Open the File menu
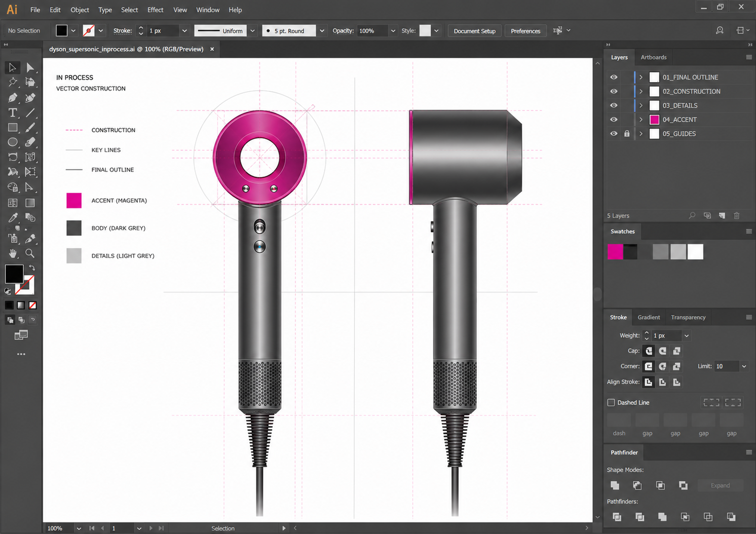Screen dimensions: 756x534 point(35,10)
